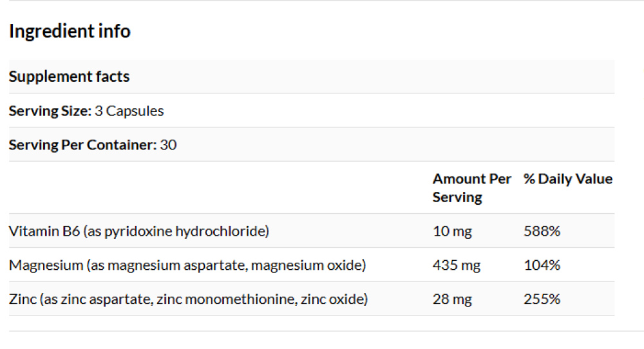Click the Amount Per Serving column header
644x349 pixels.
tap(471, 188)
